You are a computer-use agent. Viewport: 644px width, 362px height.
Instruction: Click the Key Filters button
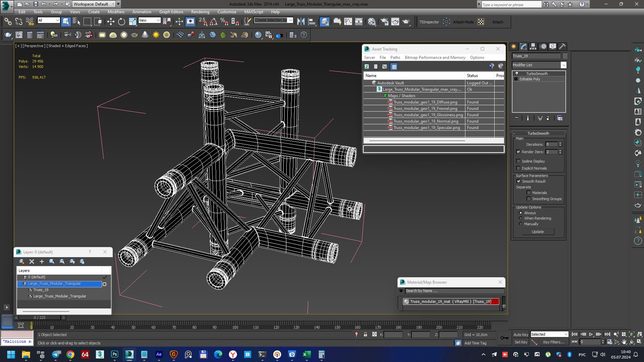click(553, 342)
